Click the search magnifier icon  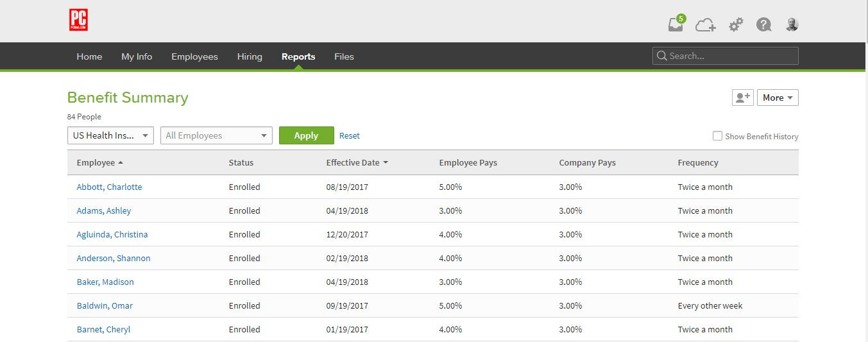click(661, 56)
